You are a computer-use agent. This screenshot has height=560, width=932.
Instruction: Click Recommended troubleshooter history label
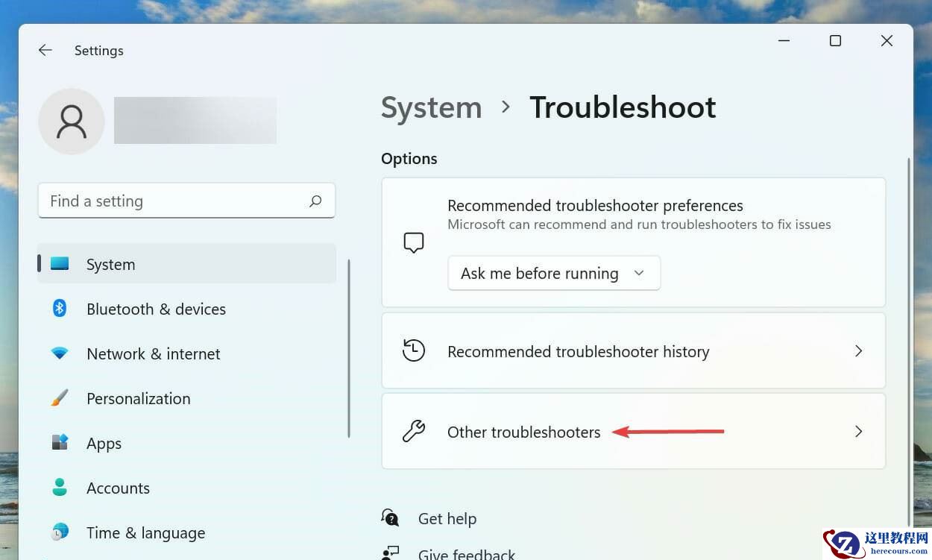click(578, 351)
